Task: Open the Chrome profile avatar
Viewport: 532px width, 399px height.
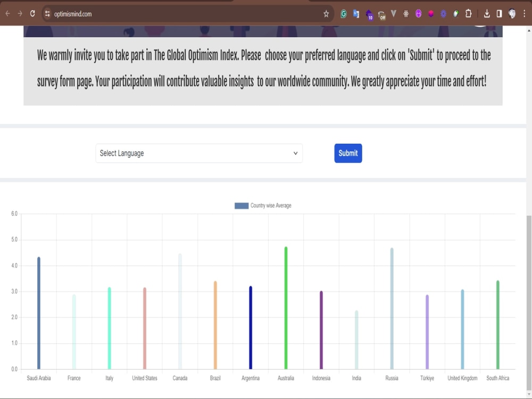Action: pos(512,14)
